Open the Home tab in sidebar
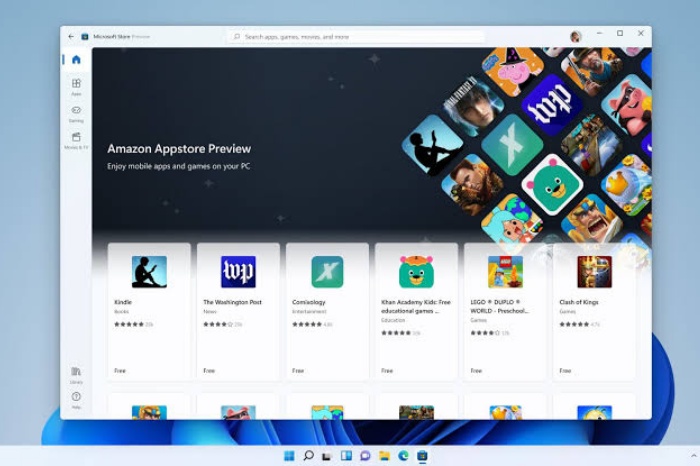The image size is (700, 466). 76,60
